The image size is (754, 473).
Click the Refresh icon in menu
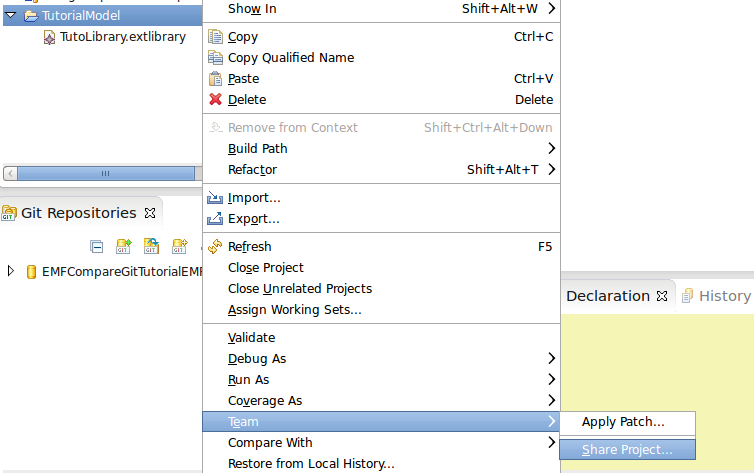point(216,247)
